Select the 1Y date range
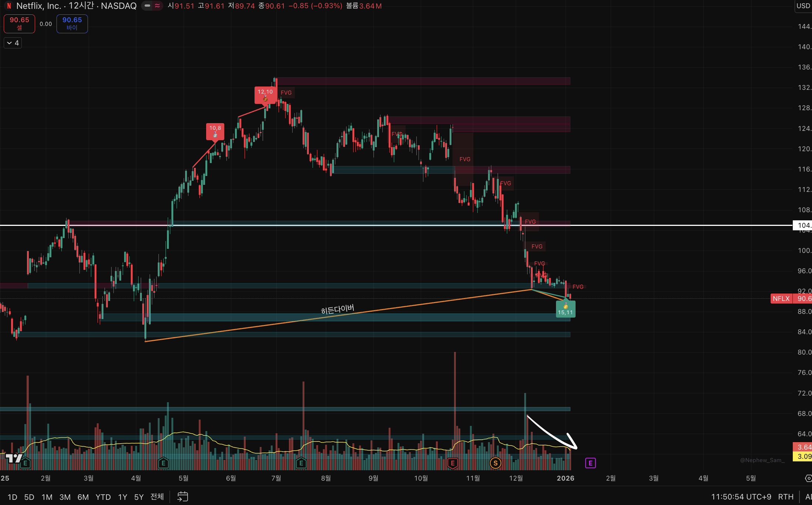This screenshot has height=505, width=812. pyautogui.click(x=122, y=497)
